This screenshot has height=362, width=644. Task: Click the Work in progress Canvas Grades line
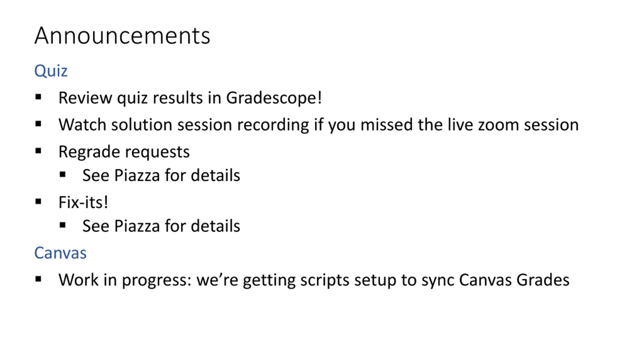pyautogui.click(x=314, y=280)
